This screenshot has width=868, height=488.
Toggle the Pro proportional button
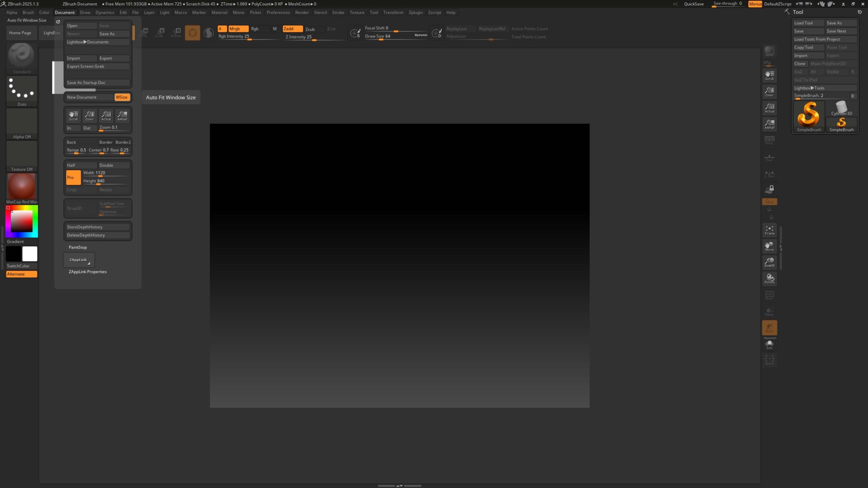tap(73, 177)
